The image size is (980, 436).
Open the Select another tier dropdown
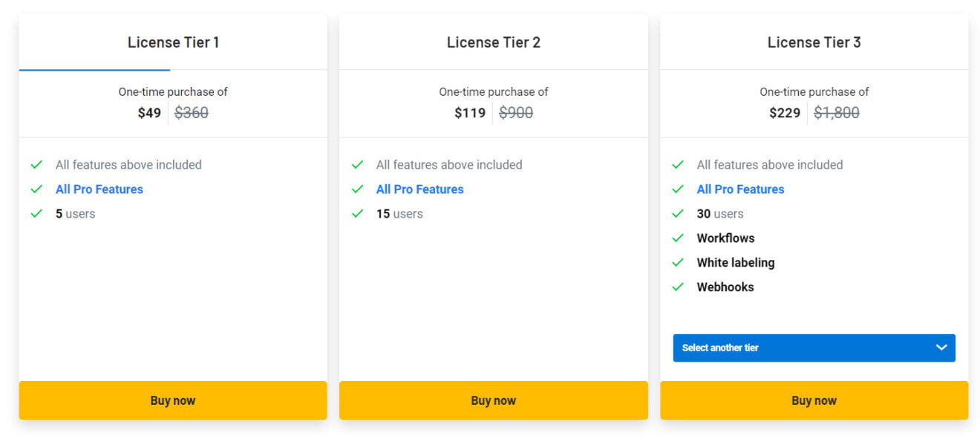814,348
